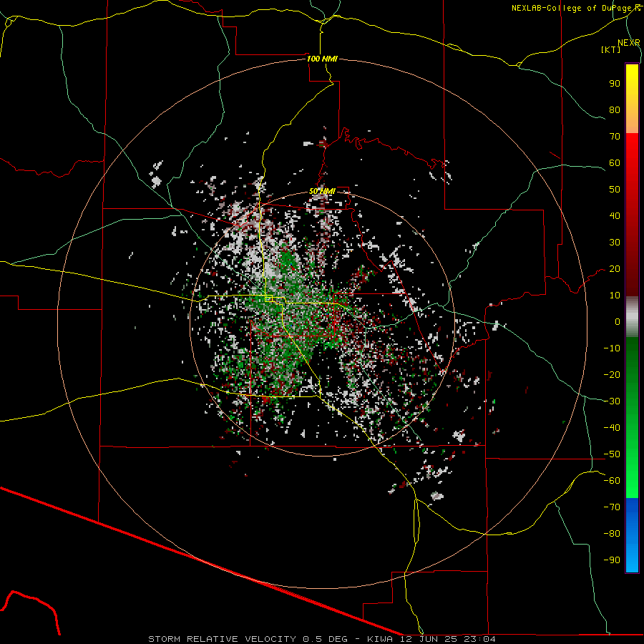Click the STORM RELATIVE VELOCITY caption text
The width and height of the screenshot is (644, 644).
(222, 639)
